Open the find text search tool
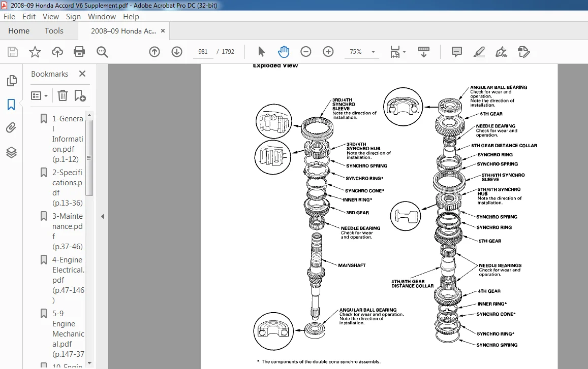Image resolution: width=588 pixels, height=369 pixels. (x=102, y=52)
